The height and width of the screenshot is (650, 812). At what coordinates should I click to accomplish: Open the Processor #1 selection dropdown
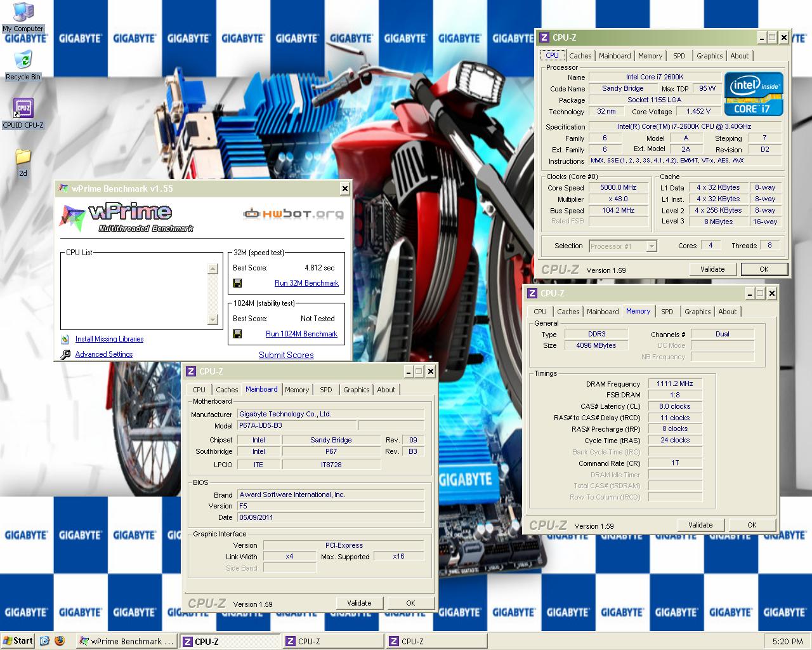coord(623,246)
